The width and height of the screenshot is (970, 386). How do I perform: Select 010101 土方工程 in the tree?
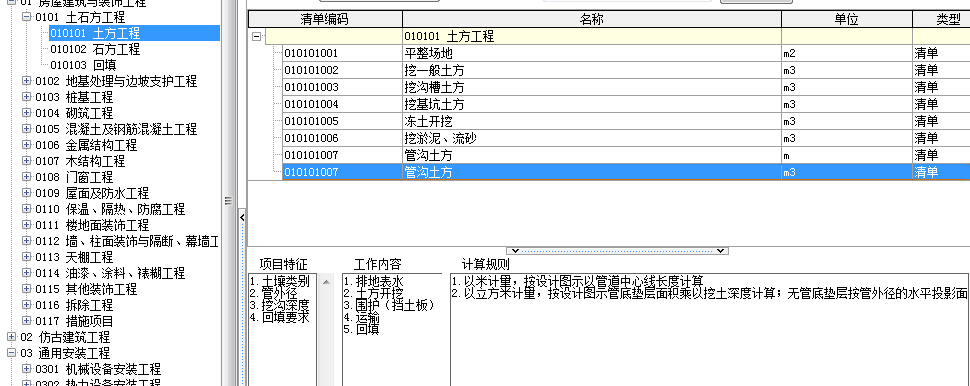(x=95, y=33)
